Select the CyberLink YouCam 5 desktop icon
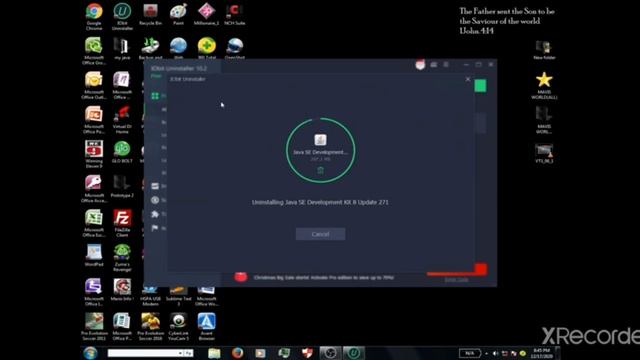The width and height of the screenshot is (640, 360). point(178,327)
